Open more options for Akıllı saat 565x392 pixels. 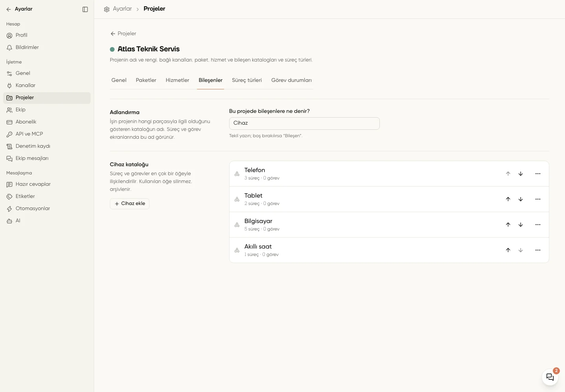[538, 250]
